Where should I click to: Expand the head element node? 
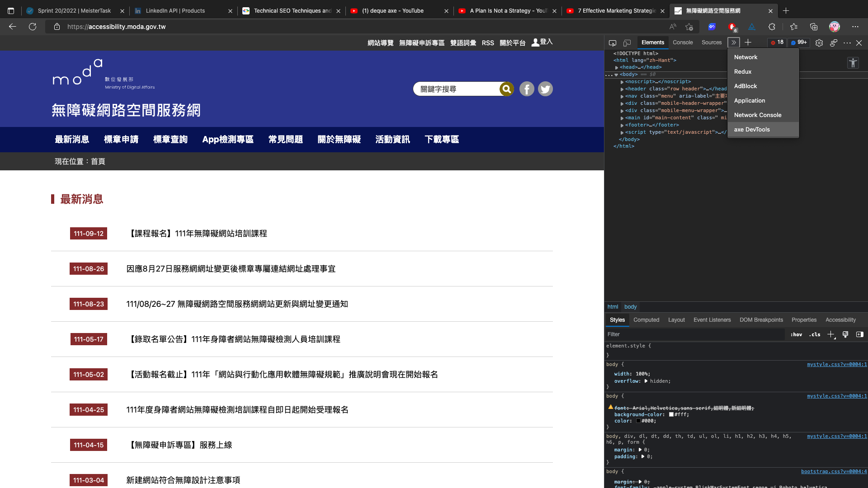[617, 67]
